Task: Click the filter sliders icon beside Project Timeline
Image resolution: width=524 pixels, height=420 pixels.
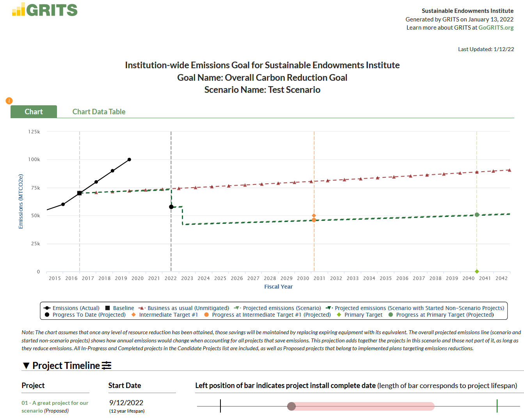Action: [106, 365]
